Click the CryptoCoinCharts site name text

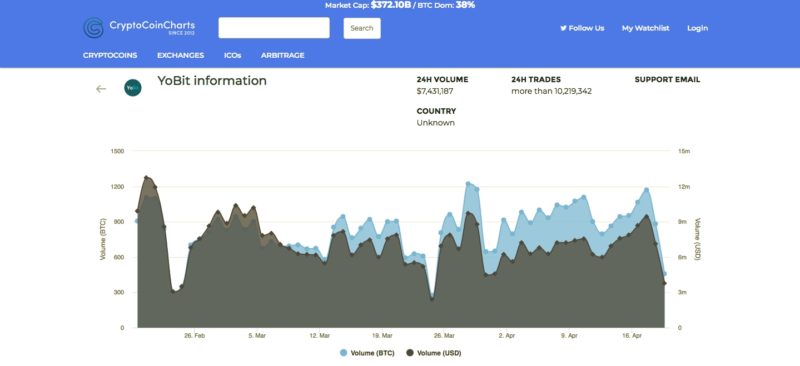click(x=152, y=25)
